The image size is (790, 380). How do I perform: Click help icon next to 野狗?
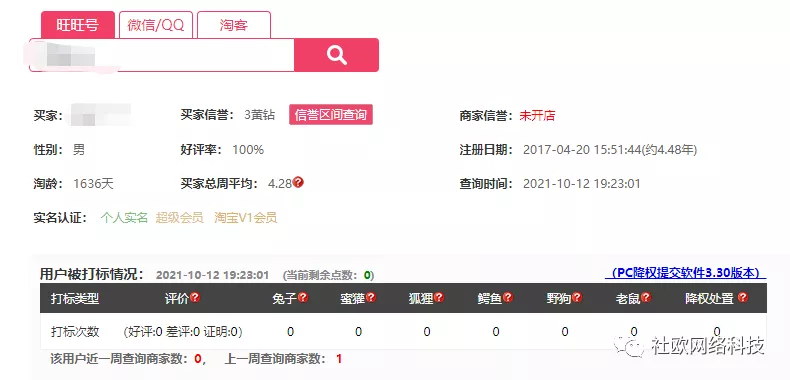point(577,297)
